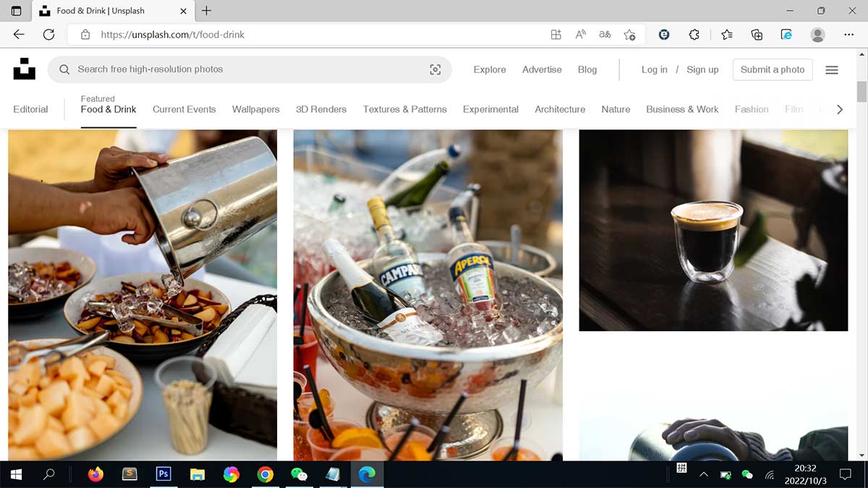Open the 3D Renders topic
This screenshot has width=868, height=488.
321,109
